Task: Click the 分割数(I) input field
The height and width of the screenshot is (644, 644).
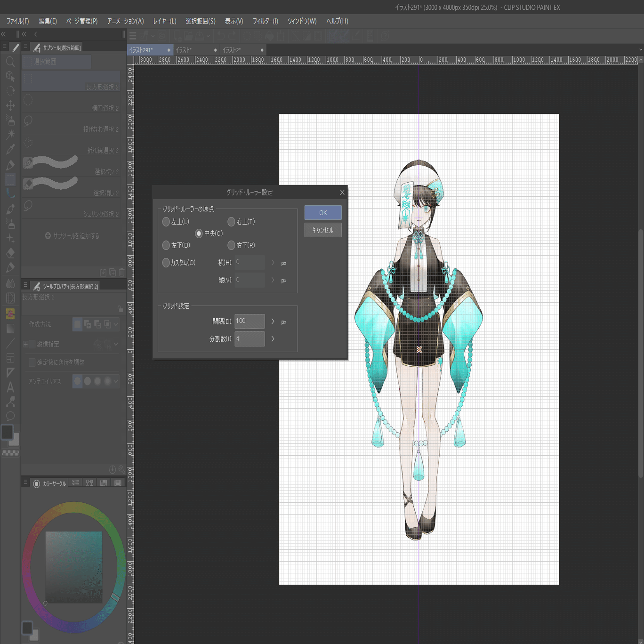Action: 250,339
